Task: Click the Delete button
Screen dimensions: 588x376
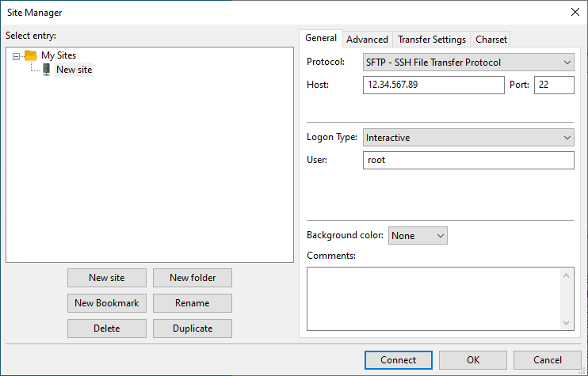Action: (107, 329)
